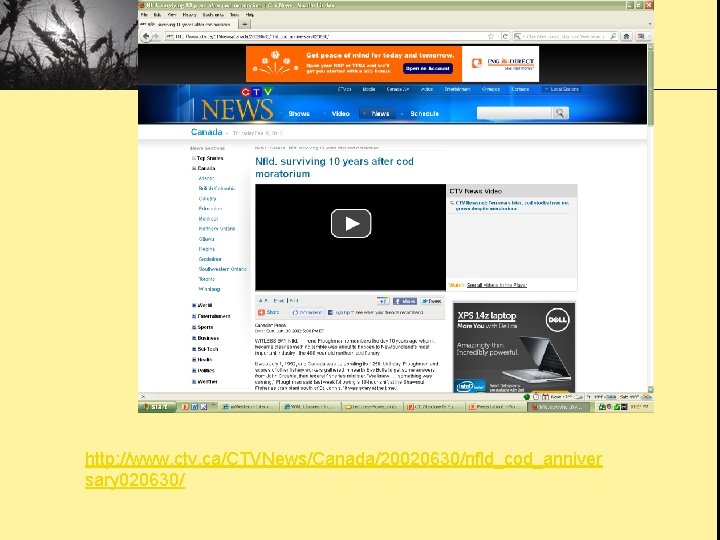The height and width of the screenshot is (540, 720).
Task: Expand the Health news section
Action: tap(194, 360)
